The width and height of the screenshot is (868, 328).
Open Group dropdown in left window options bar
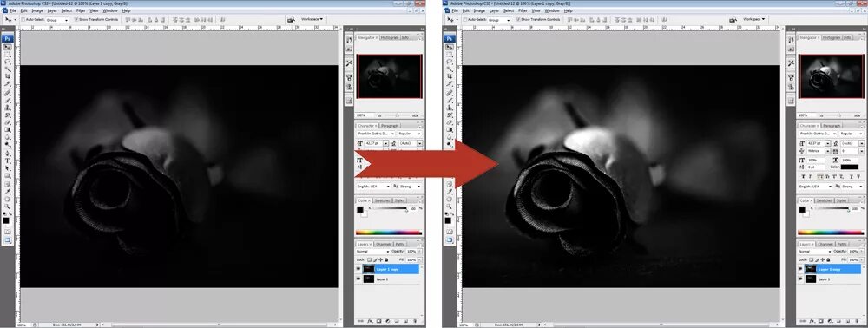56,20
